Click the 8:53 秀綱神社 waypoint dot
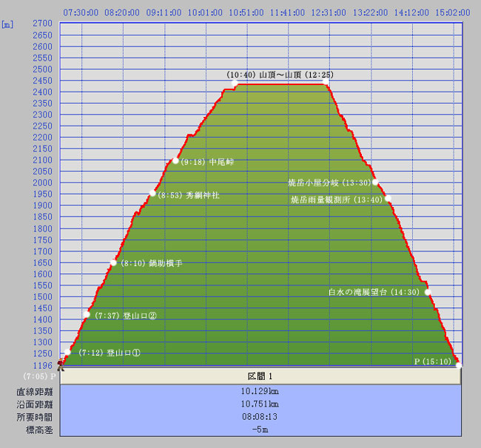Image resolution: width=481 pixels, height=448 pixels. 152,193
